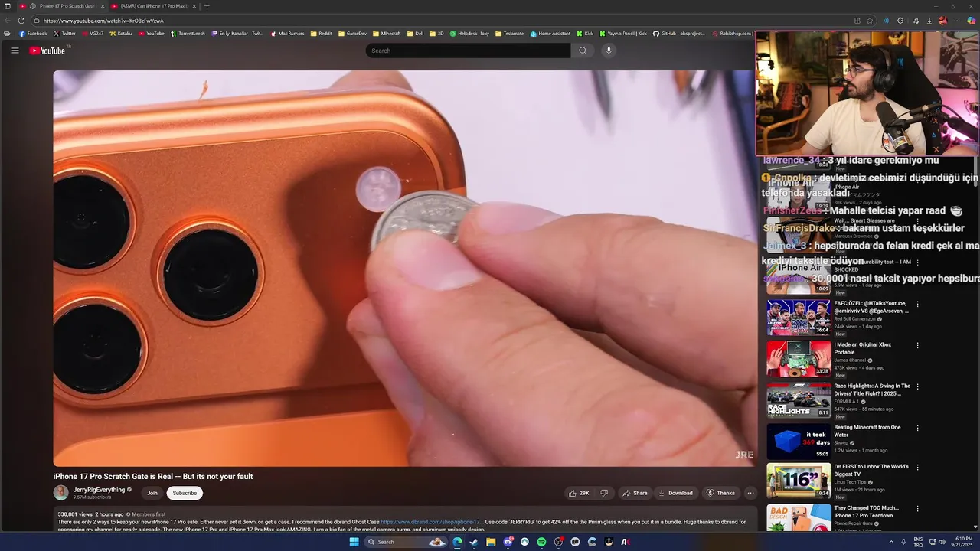This screenshot has height=551, width=980.
Task: Open Twitter bookmark
Action: tap(65, 34)
